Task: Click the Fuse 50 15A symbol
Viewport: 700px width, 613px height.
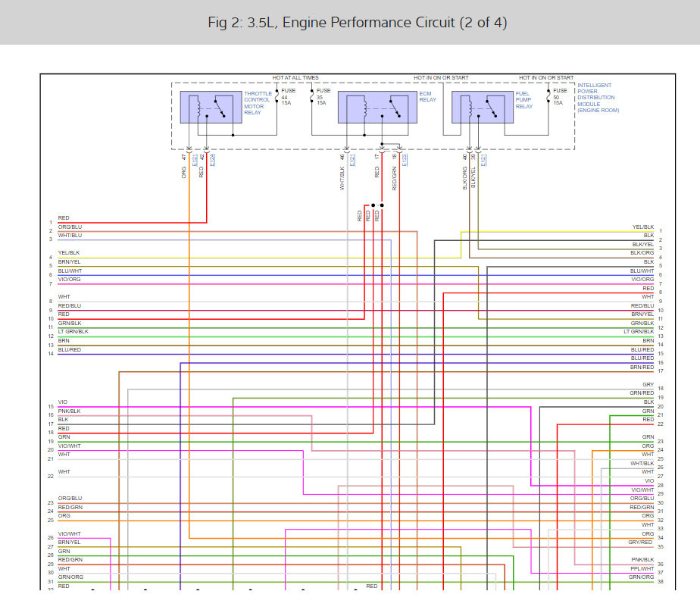Action: tap(548, 96)
